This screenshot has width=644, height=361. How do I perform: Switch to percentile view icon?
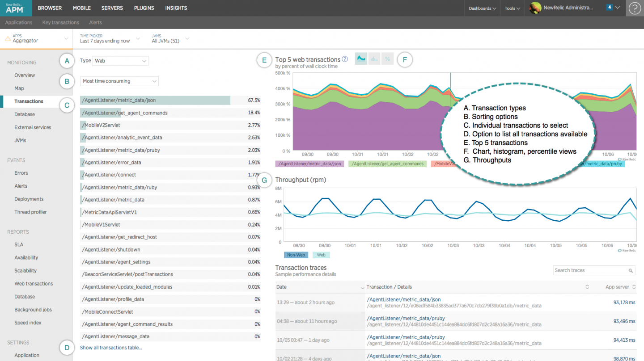(388, 59)
